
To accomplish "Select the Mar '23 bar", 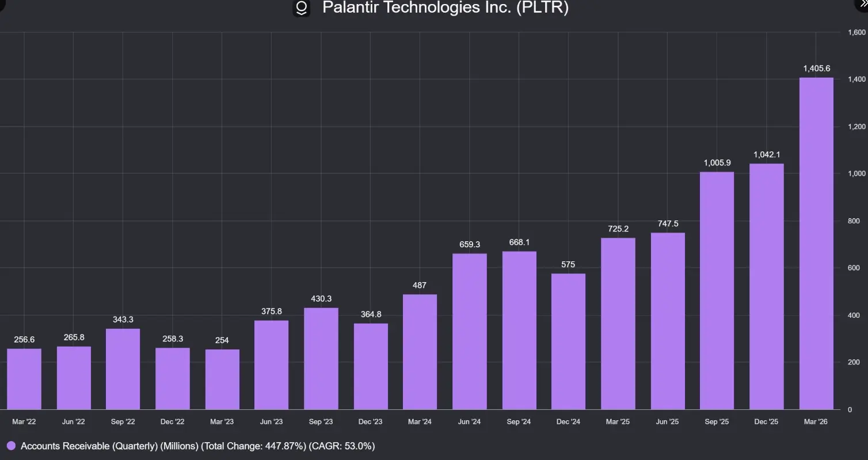I will pyautogui.click(x=222, y=379).
